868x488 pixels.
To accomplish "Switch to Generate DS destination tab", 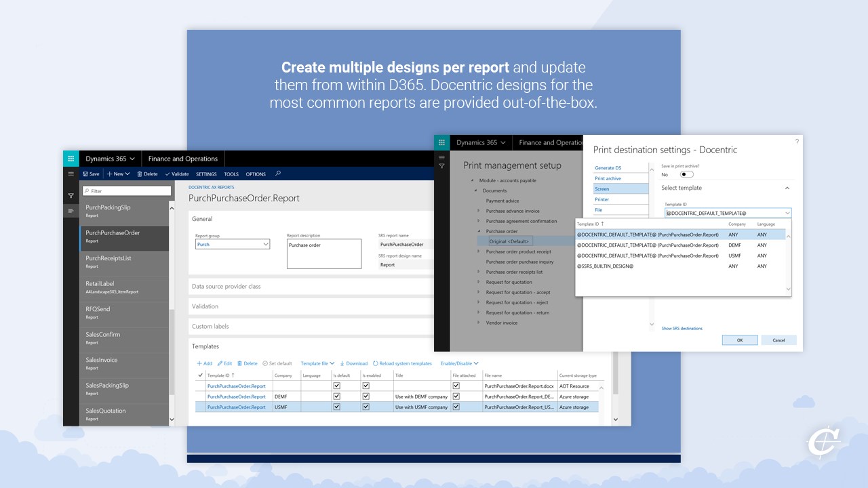I will pyautogui.click(x=620, y=167).
